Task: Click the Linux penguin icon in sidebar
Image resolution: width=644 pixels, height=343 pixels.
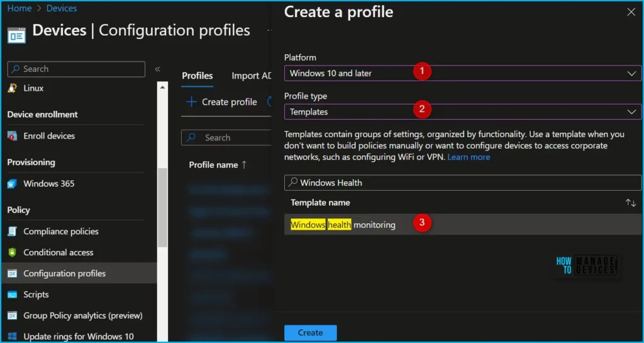Action: pyautogui.click(x=13, y=88)
